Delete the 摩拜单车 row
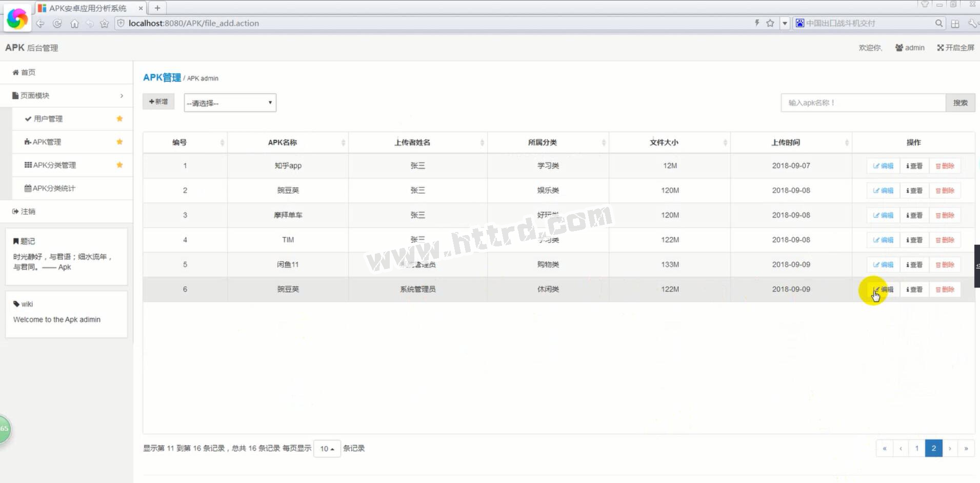The width and height of the screenshot is (980, 483). click(945, 215)
